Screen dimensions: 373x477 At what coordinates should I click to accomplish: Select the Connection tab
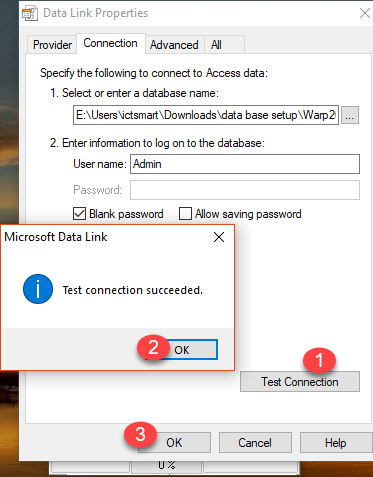(x=111, y=43)
